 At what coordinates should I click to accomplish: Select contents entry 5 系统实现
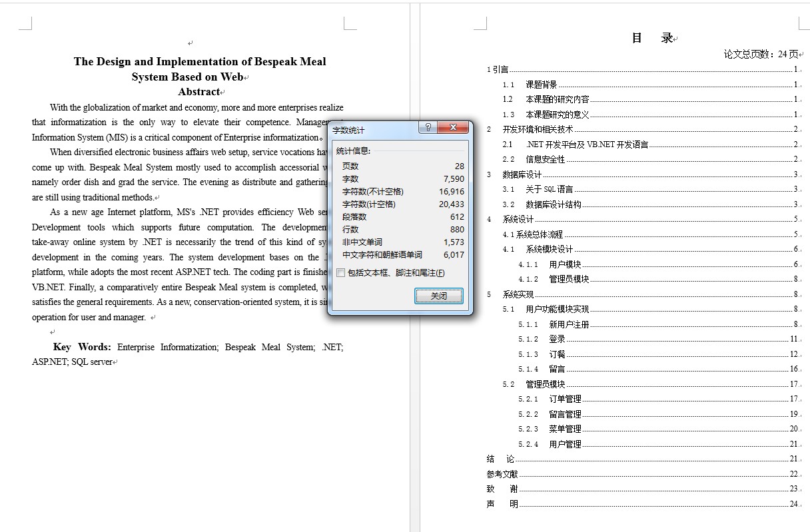[642, 294]
